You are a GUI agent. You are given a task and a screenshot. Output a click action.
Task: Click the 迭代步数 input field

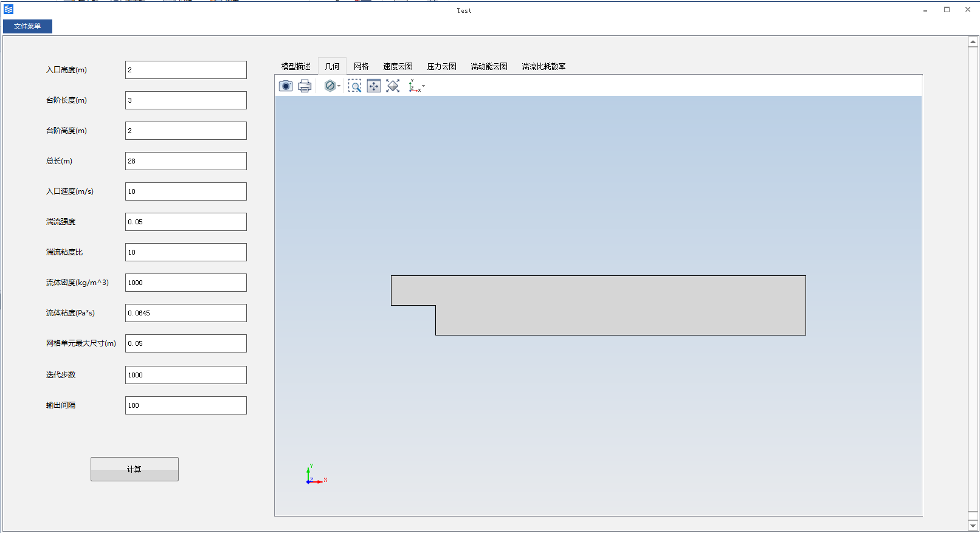coord(186,375)
